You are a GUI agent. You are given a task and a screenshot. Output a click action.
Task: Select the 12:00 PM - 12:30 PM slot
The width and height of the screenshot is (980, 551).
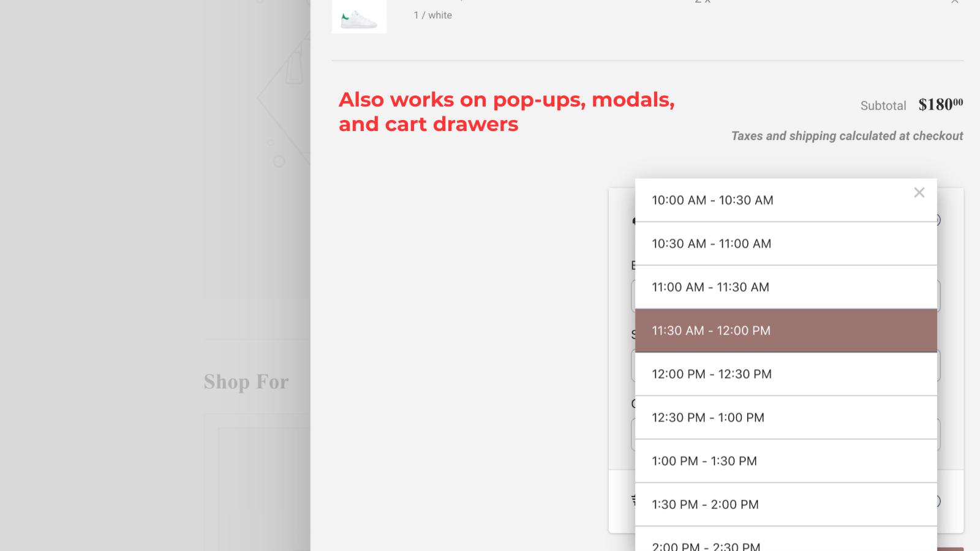pos(710,374)
